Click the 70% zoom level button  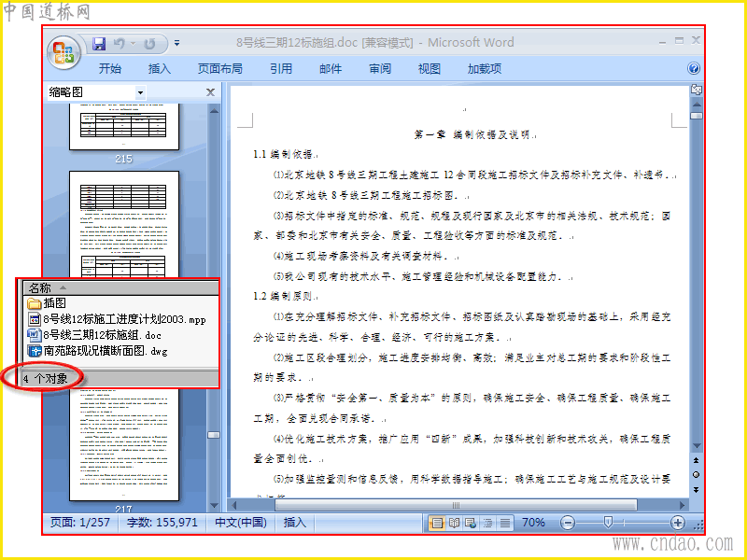point(533,523)
